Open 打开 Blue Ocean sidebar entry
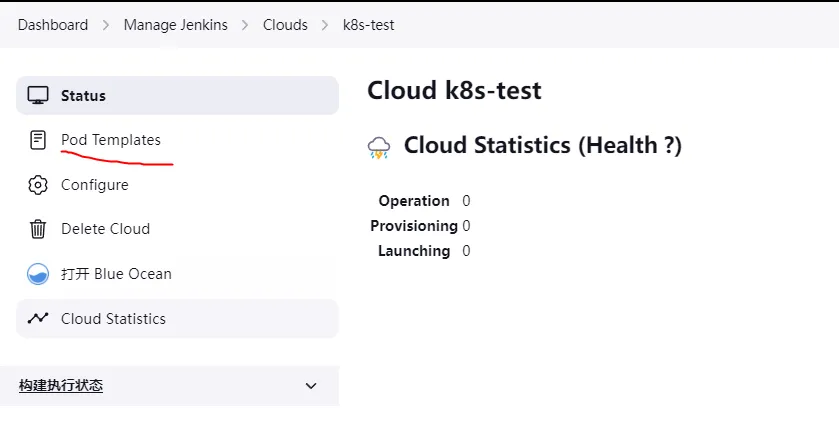The image size is (839, 440). point(177,274)
